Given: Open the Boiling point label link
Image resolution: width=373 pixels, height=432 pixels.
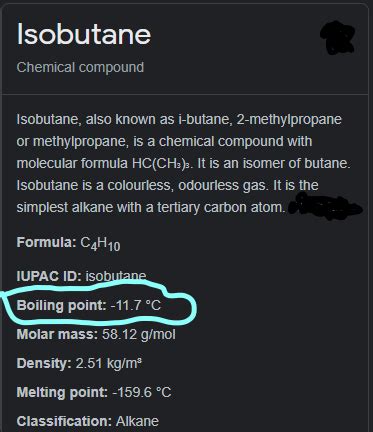Looking at the screenshot, I should 61,305.
